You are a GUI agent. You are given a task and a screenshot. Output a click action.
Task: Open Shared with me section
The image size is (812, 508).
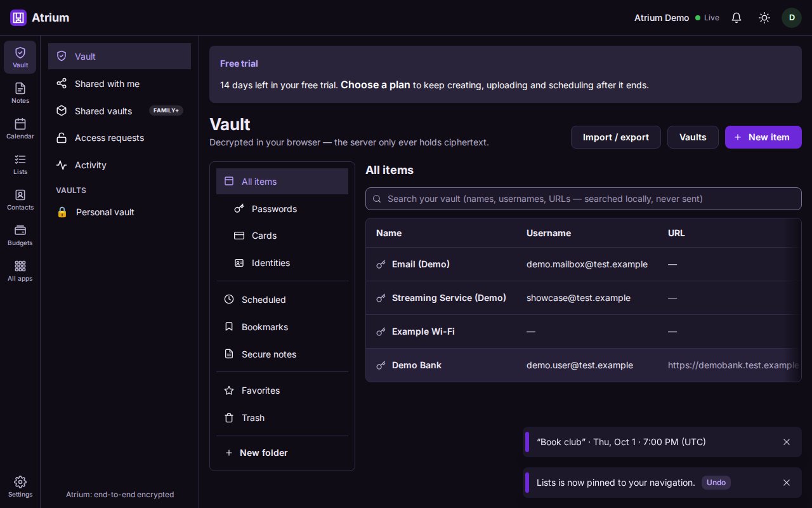[119, 84]
